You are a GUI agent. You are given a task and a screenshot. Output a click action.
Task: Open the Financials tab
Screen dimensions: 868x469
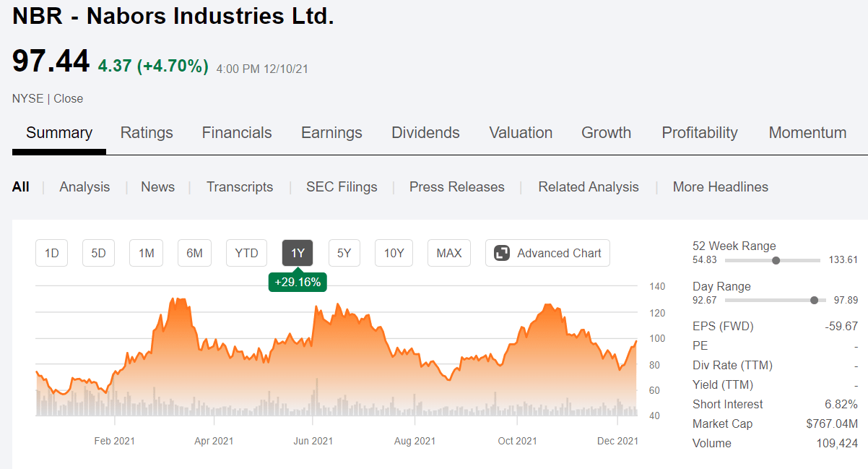tap(237, 133)
